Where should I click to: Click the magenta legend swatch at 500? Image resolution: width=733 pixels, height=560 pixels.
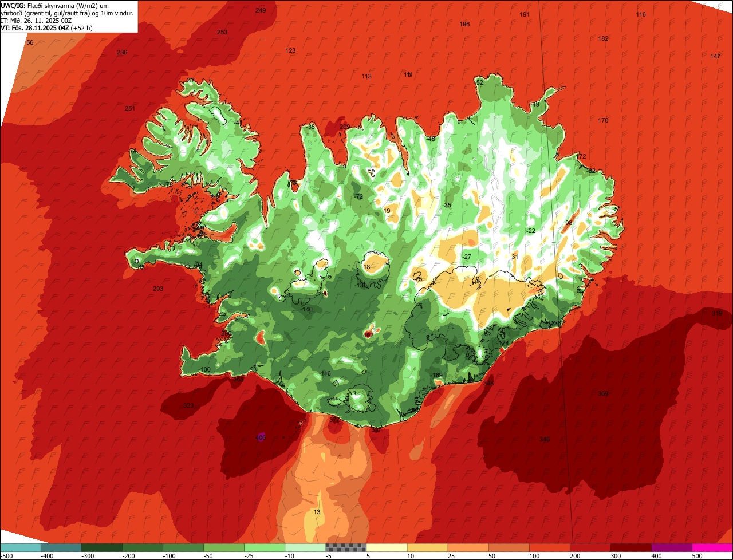pyautogui.click(x=712, y=547)
